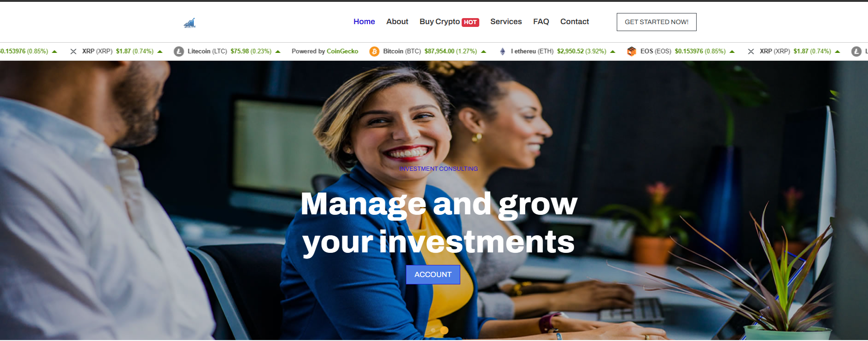
Task: Click the INVESTMENT CONSULTING hero text
Action: (438, 169)
